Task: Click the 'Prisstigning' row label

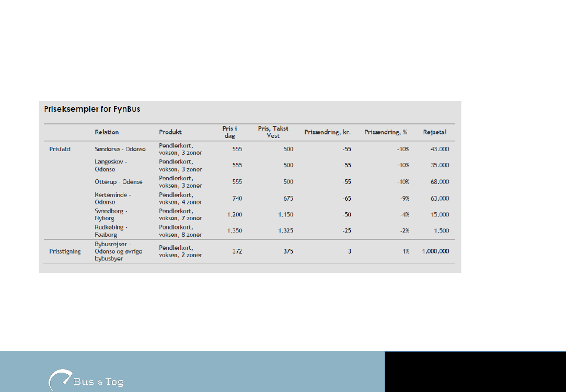Action: tap(65, 251)
